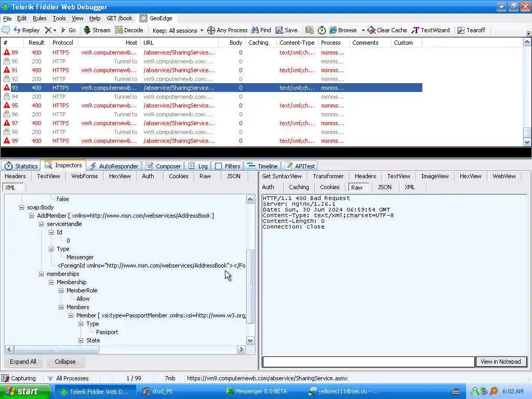Collapse the Members tree node
The width and height of the screenshot is (532, 399).
(61, 307)
